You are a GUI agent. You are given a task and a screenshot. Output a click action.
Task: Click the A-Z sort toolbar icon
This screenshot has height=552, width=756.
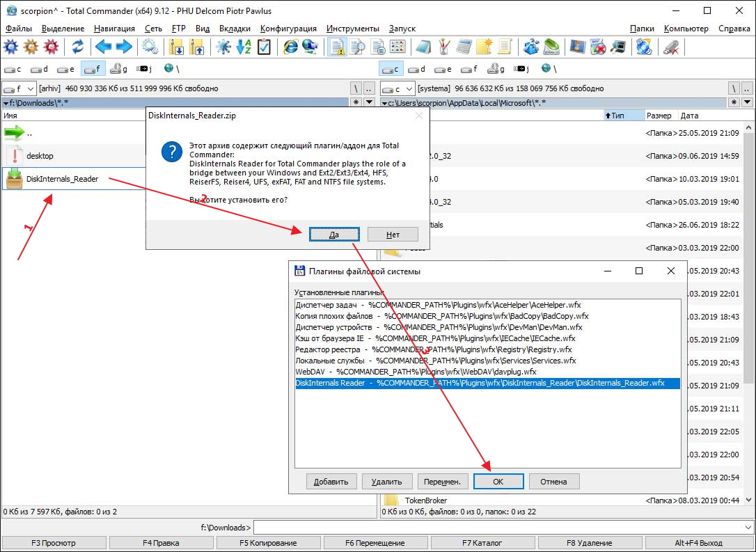[x=244, y=47]
